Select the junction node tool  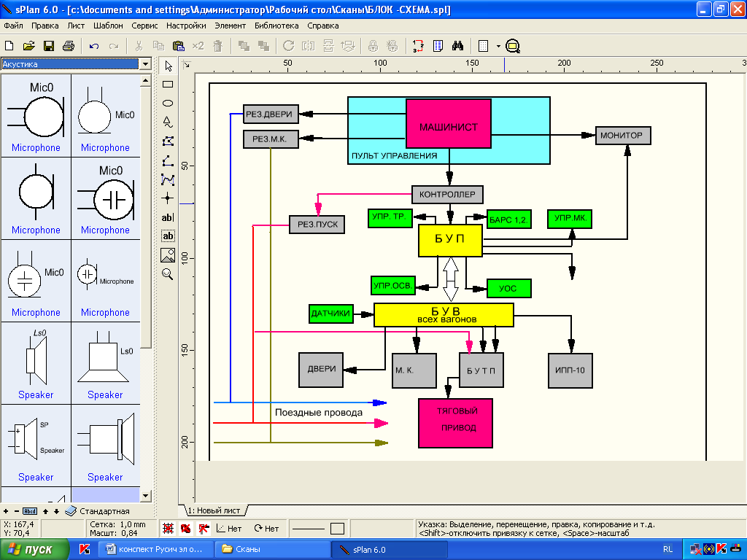tap(168, 198)
